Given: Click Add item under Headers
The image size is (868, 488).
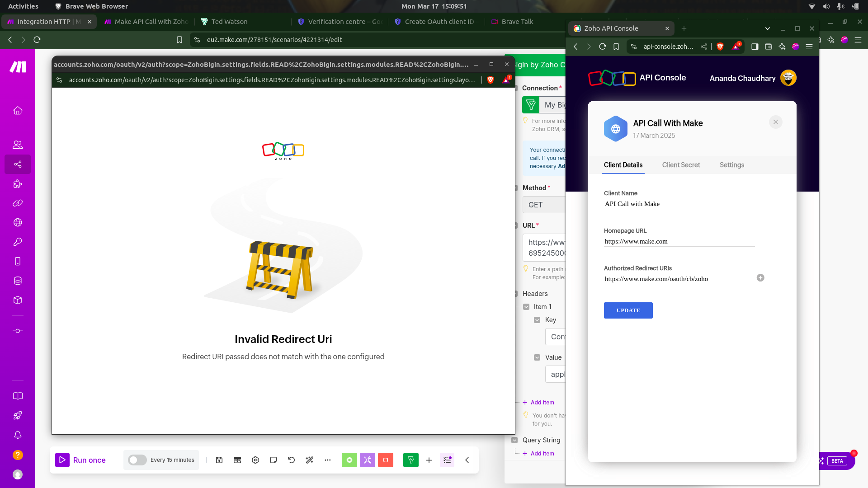Looking at the screenshot, I should tap(542, 403).
